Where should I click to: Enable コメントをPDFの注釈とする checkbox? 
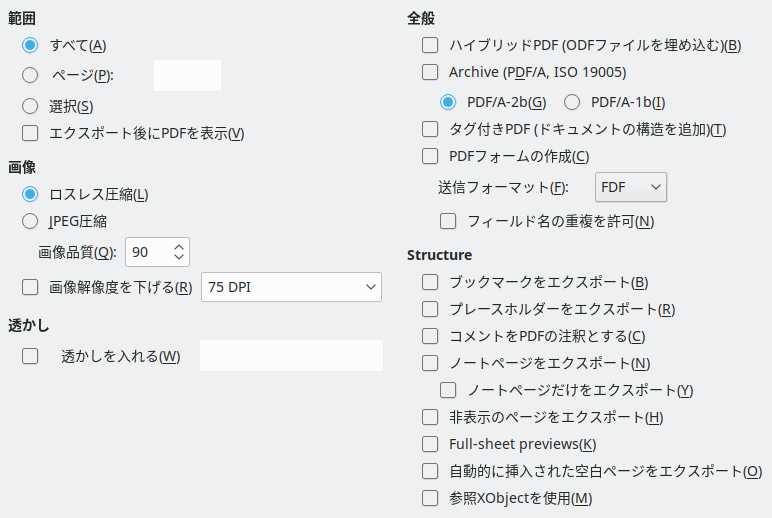(x=430, y=336)
